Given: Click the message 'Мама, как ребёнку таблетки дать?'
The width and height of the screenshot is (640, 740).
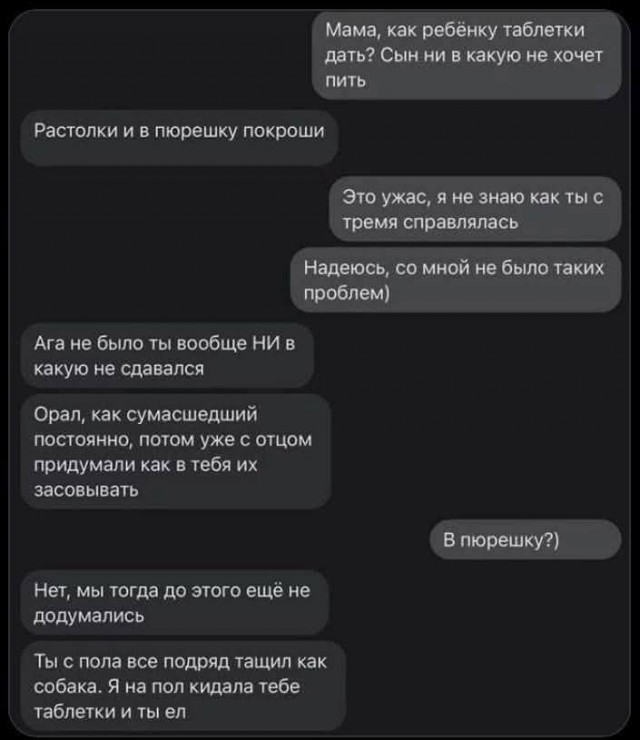Looking at the screenshot, I should [466, 55].
